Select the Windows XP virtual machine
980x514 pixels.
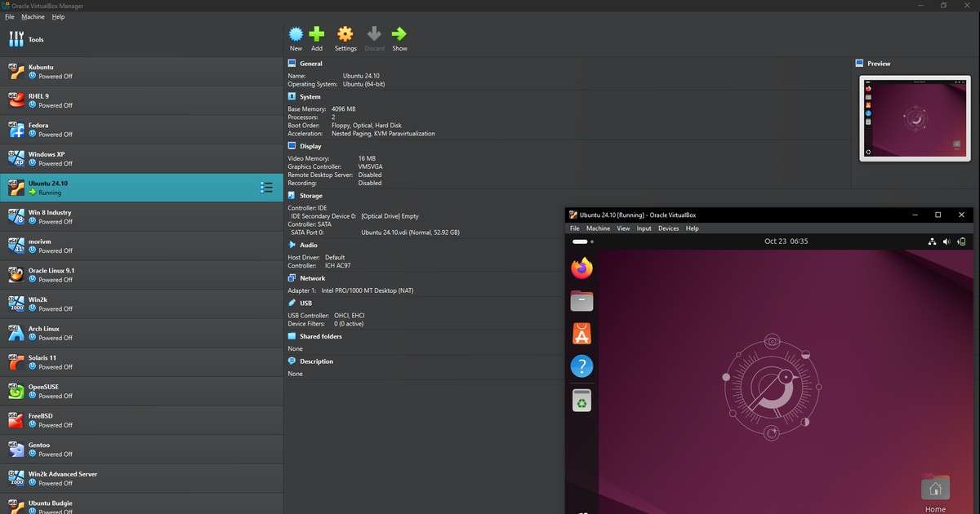(141, 159)
